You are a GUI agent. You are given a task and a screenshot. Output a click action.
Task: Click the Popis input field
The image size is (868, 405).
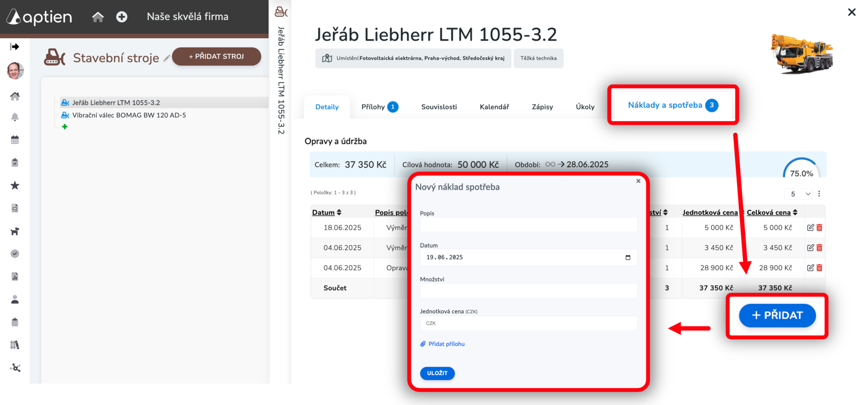(528, 225)
